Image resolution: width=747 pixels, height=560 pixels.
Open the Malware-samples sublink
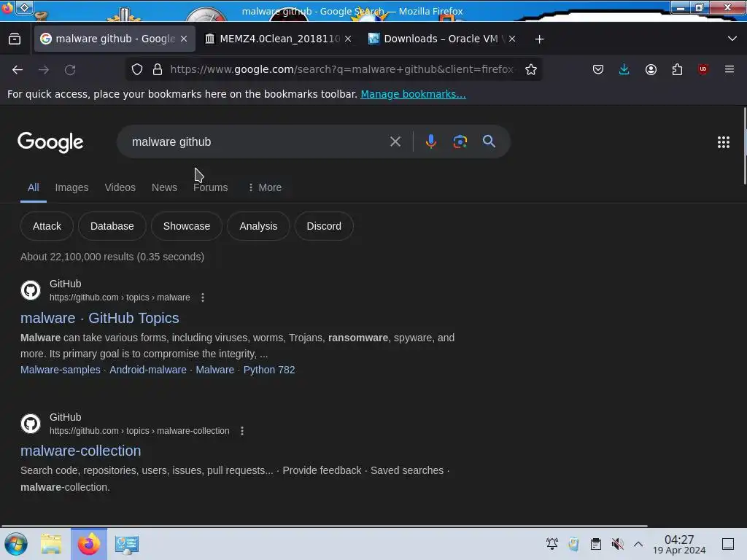point(61,370)
